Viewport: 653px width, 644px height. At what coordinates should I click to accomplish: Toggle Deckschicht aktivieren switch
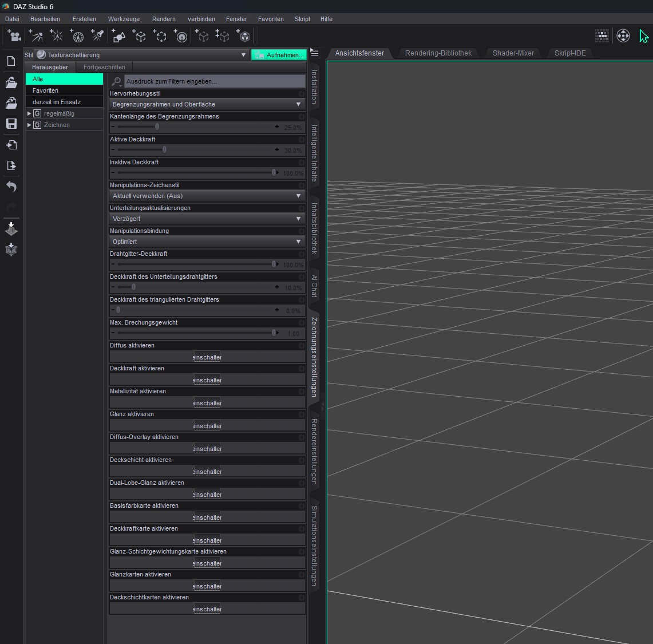coord(207,472)
